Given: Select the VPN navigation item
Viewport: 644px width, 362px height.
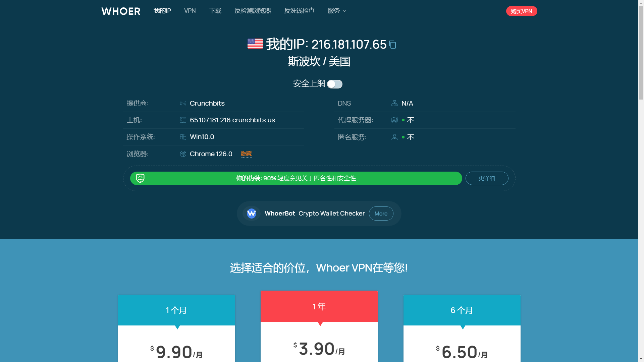Looking at the screenshot, I should click(x=190, y=11).
